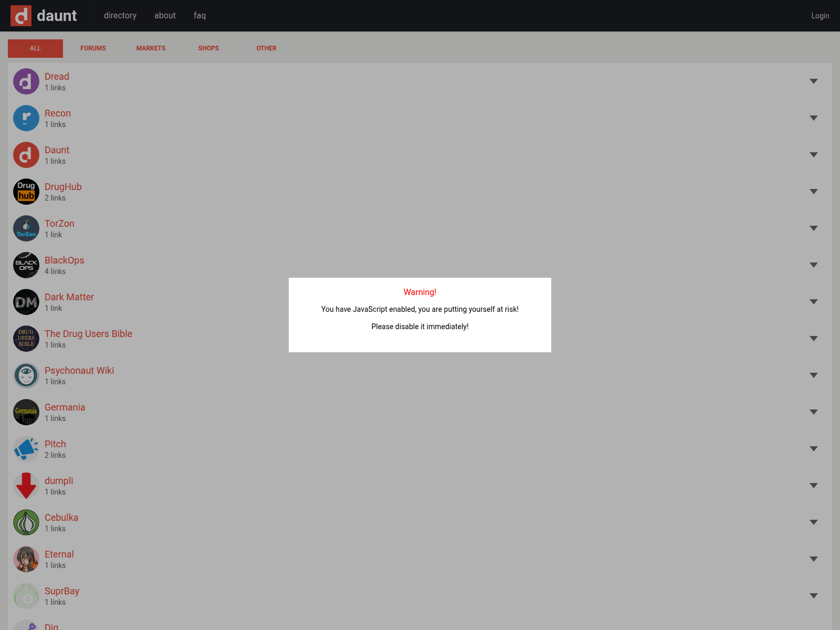The image size is (840, 630).
Task: Click the dumpli red arrow icon
Action: 26,486
